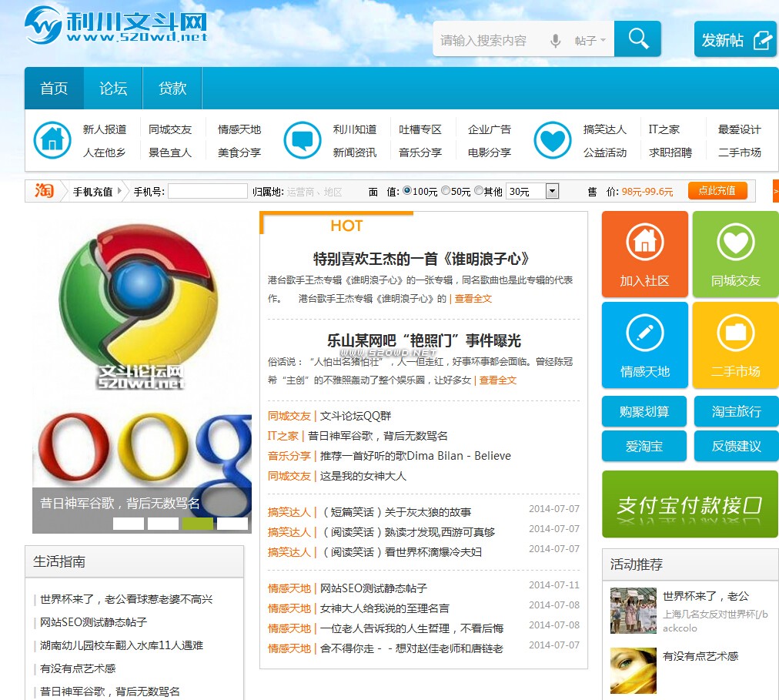Viewport: 779px width, 700px height.
Task: Open the 30元 amount dropdown
Action: 533,191
